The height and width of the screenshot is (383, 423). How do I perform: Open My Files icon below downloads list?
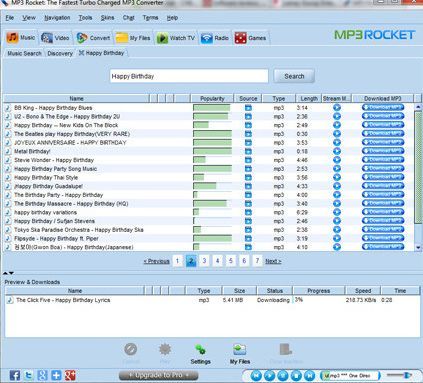pos(240,350)
